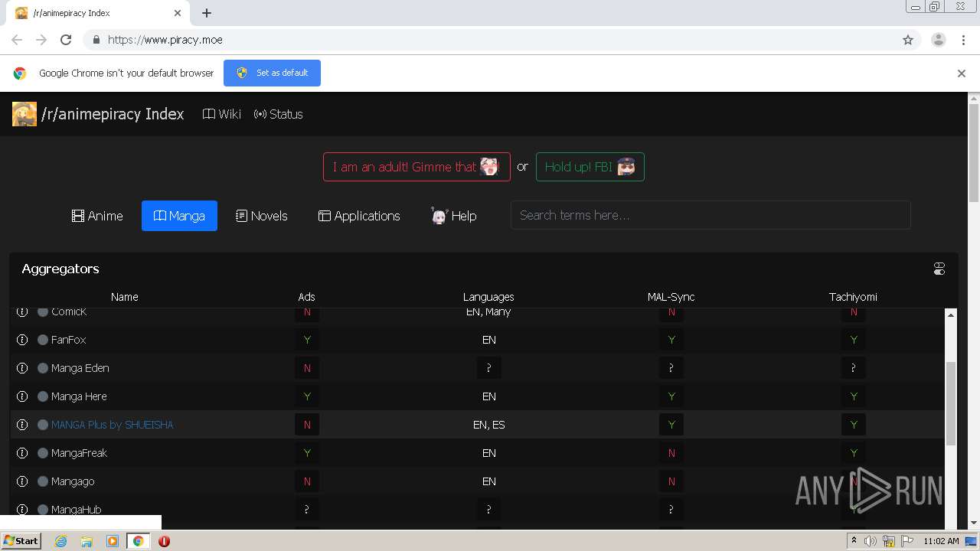The height and width of the screenshot is (551, 980).
Task: Open Internet Explorer from taskbar
Action: [x=60, y=541]
